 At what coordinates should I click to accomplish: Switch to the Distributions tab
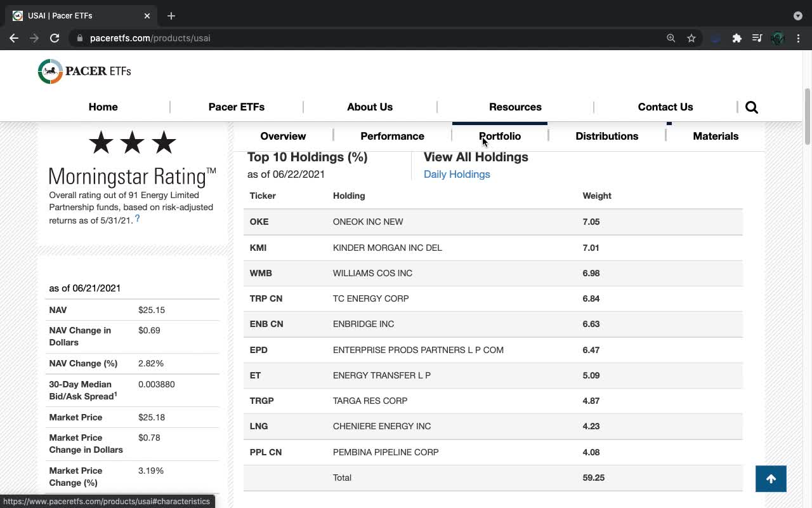[607, 136]
